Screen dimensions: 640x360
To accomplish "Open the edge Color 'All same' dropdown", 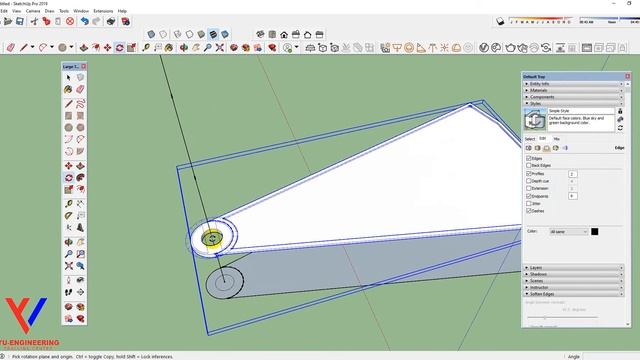I will coord(569,231).
